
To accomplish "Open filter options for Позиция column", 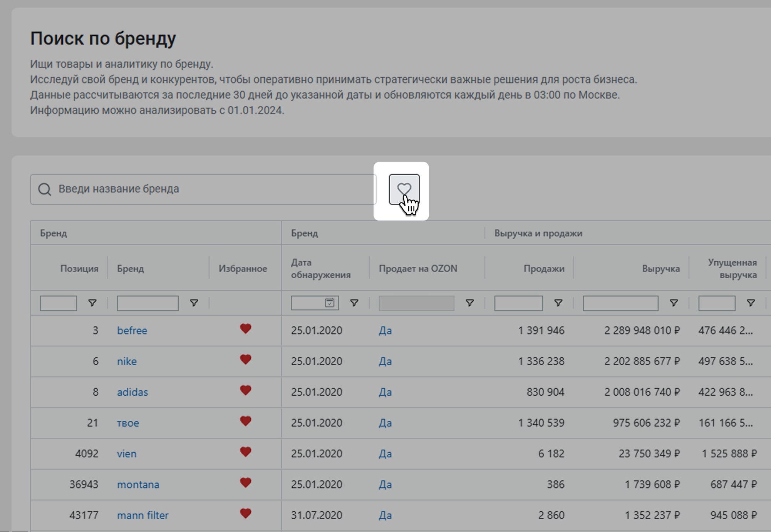I will [92, 303].
